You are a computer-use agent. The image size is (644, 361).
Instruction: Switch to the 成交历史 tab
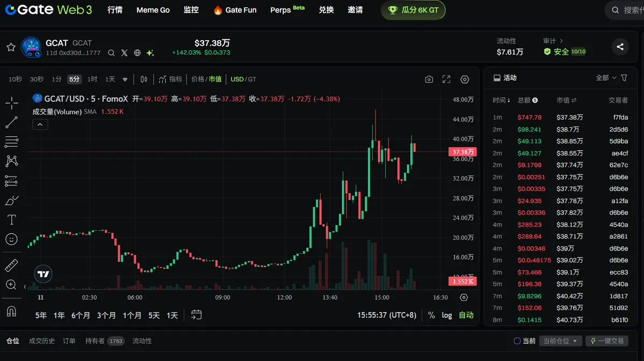click(x=42, y=341)
